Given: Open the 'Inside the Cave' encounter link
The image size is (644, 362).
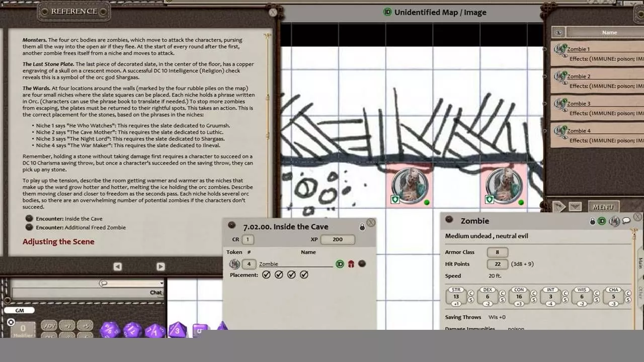Looking at the screenshot, I should 29,219.
